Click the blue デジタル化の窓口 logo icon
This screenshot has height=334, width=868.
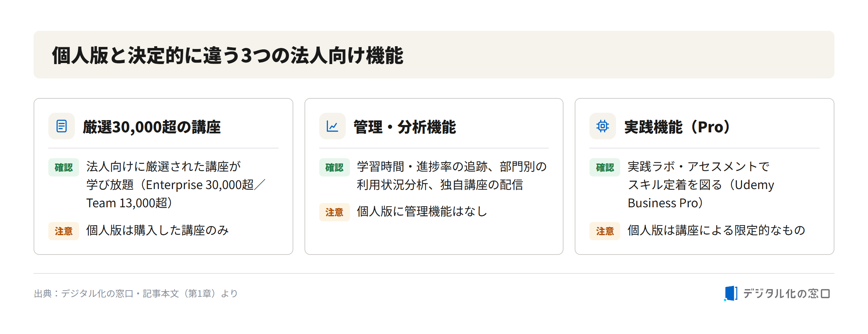(731, 293)
